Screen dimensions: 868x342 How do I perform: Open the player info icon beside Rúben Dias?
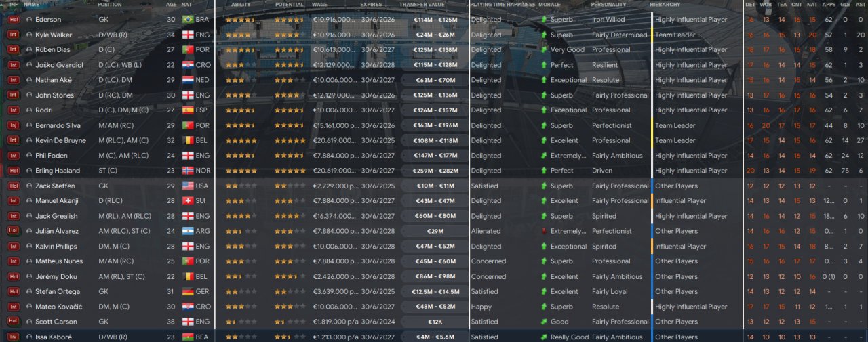click(x=29, y=49)
